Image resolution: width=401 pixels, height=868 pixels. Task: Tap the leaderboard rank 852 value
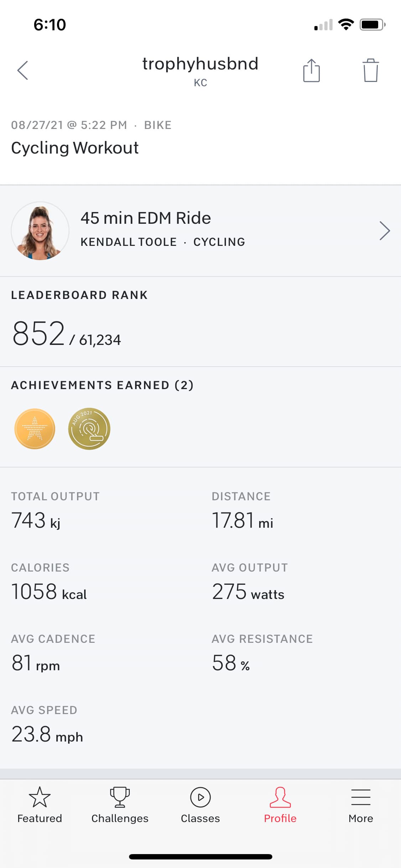coord(38,334)
